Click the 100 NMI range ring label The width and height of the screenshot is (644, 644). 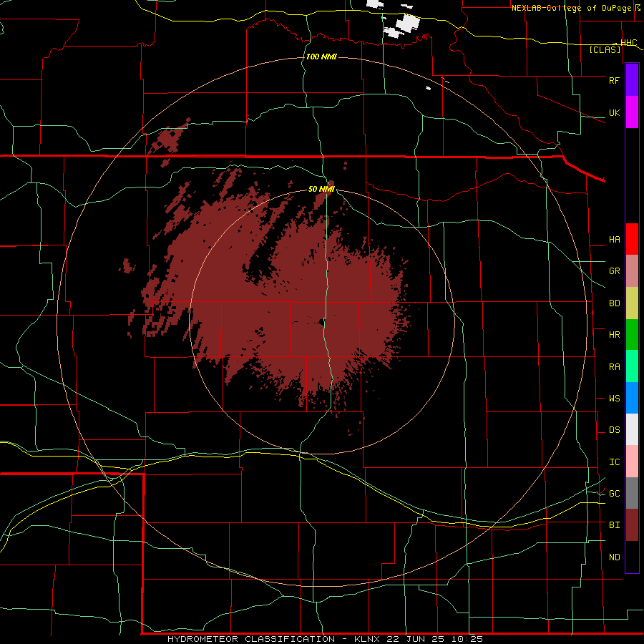(x=321, y=57)
